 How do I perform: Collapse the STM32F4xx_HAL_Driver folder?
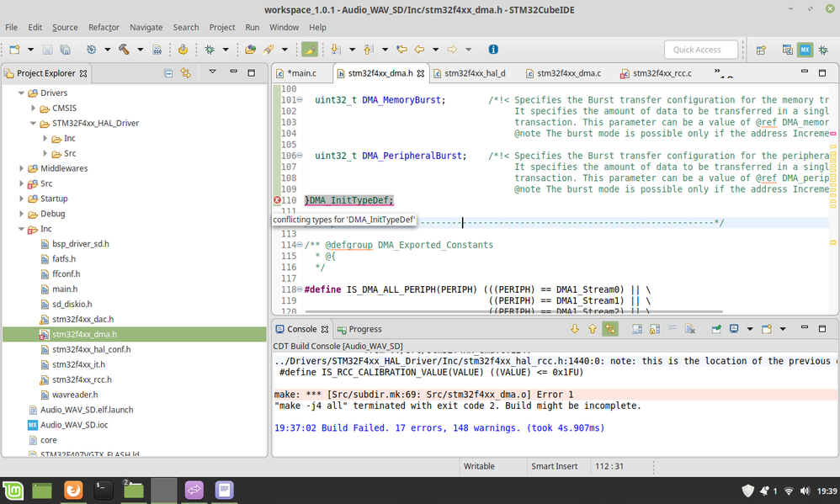click(33, 123)
